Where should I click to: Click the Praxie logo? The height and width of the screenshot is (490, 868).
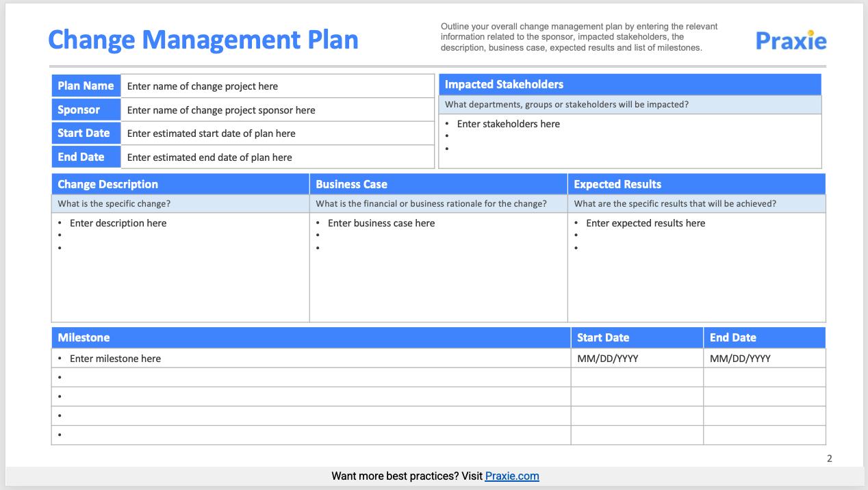pos(791,40)
